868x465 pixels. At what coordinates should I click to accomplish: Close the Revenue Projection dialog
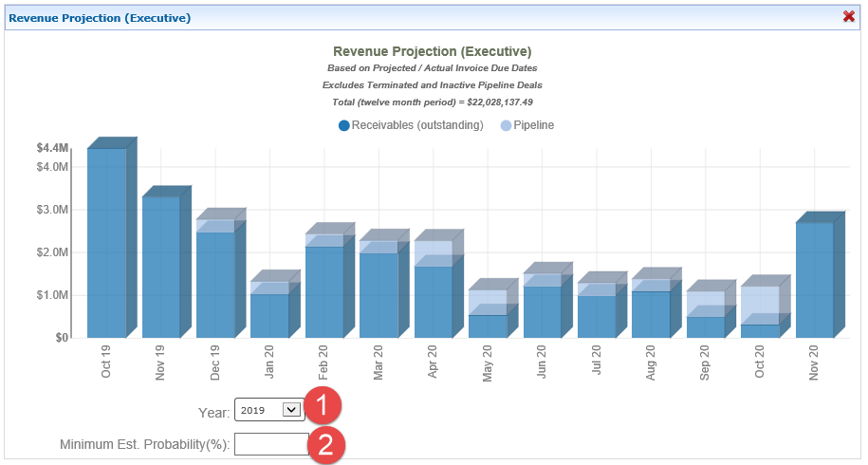(x=849, y=16)
